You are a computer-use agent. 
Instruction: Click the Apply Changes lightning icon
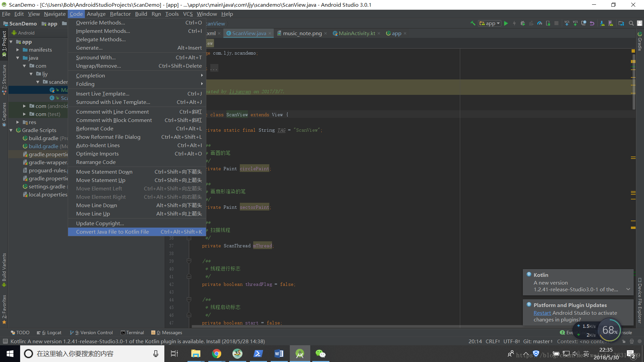point(515,23)
